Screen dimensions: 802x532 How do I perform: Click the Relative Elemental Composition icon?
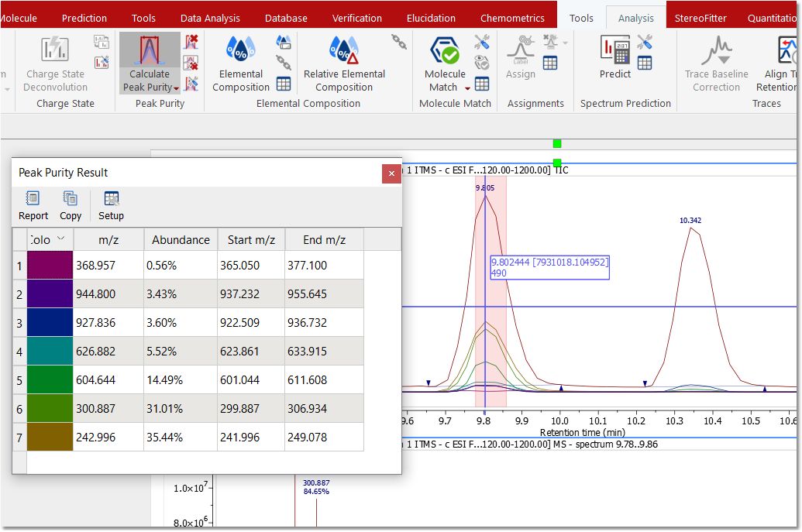click(x=344, y=50)
